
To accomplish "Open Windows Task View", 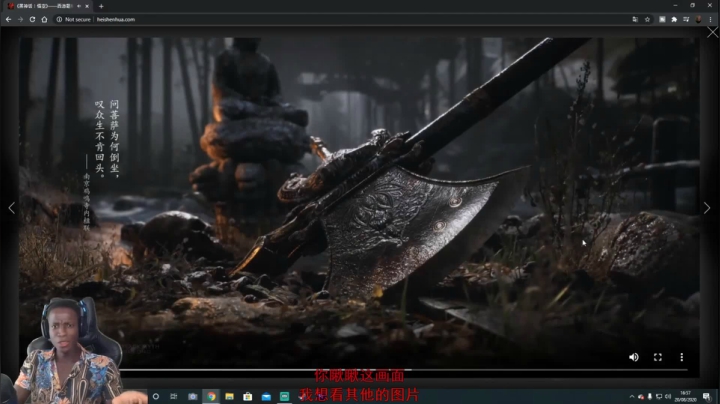I will (174, 396).
